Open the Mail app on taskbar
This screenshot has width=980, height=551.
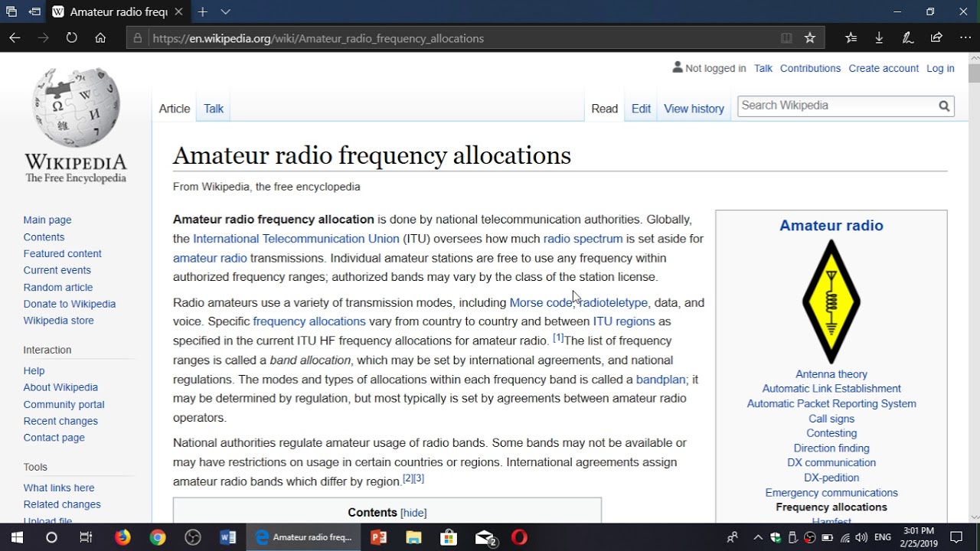click(485, 538)
